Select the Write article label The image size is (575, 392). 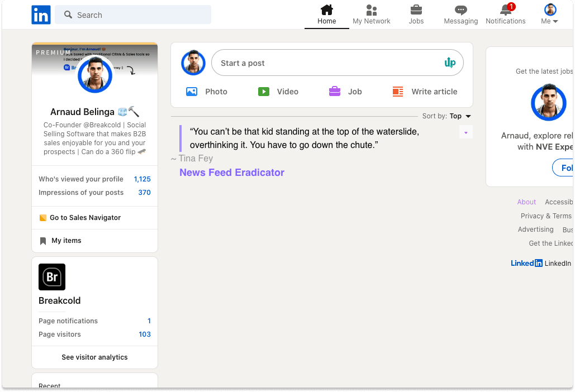tap(434, 92)
